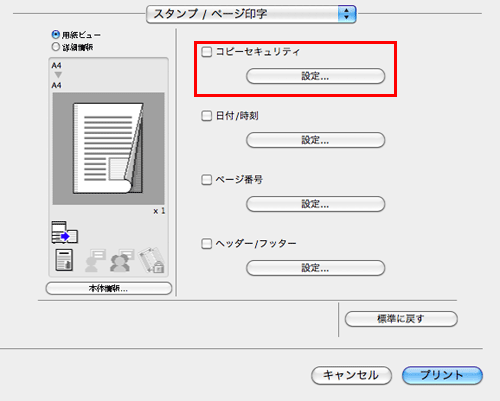This screenshot has height=401, width=500.
Task: Select the 用紙ビュー radio button
Action: [56, 34]
